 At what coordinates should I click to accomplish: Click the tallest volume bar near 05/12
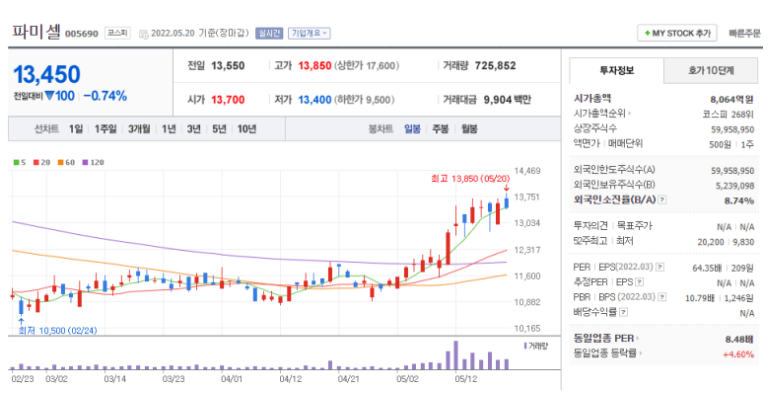tap(456, 355)
